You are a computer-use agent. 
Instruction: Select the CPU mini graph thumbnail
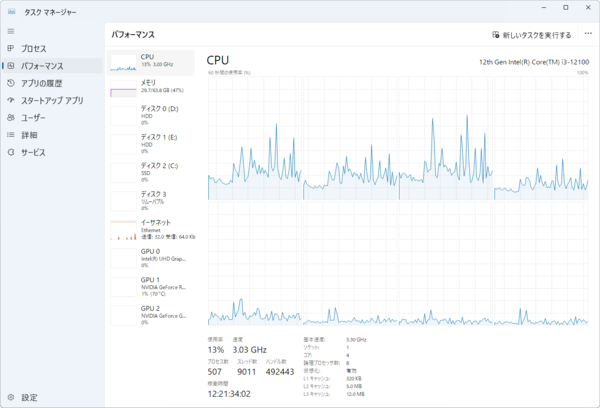[x=123, y=63]
